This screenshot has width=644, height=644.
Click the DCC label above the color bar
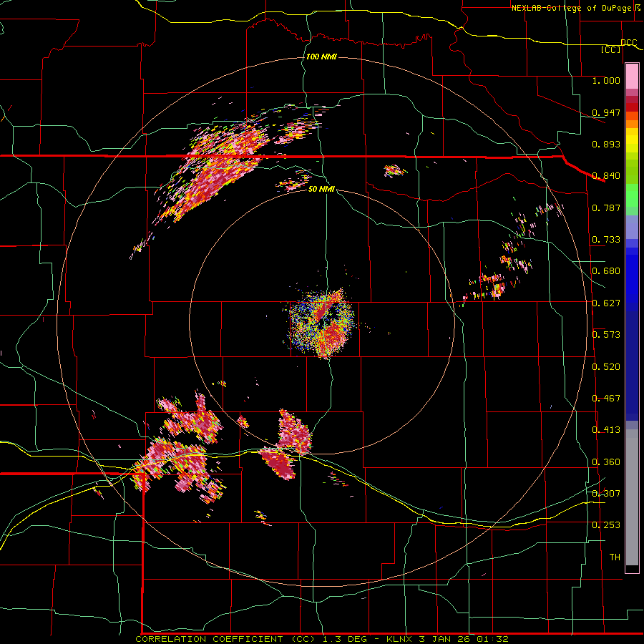(x=629, y=43)
